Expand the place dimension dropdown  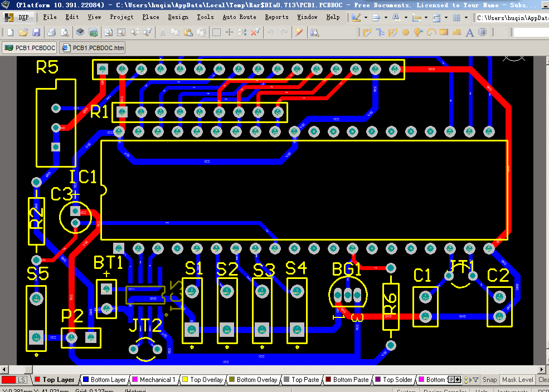pyautogui.click(x=426, y=17)
